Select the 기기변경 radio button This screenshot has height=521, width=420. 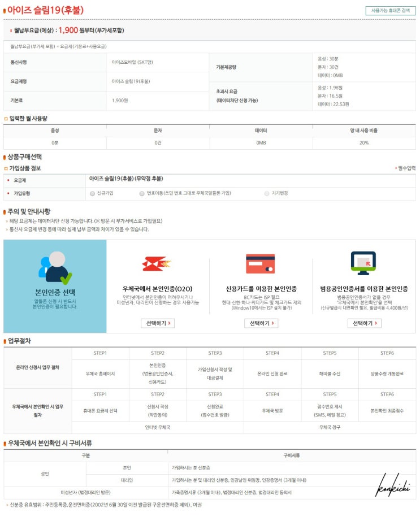(266, 193)
